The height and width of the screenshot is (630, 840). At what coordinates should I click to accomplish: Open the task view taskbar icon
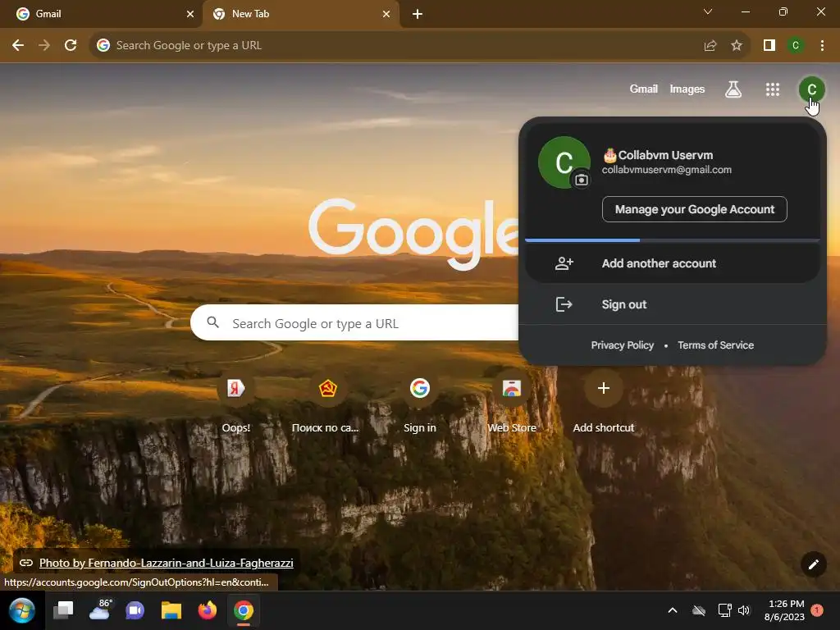pyautogui.click(x=63, y=610)
